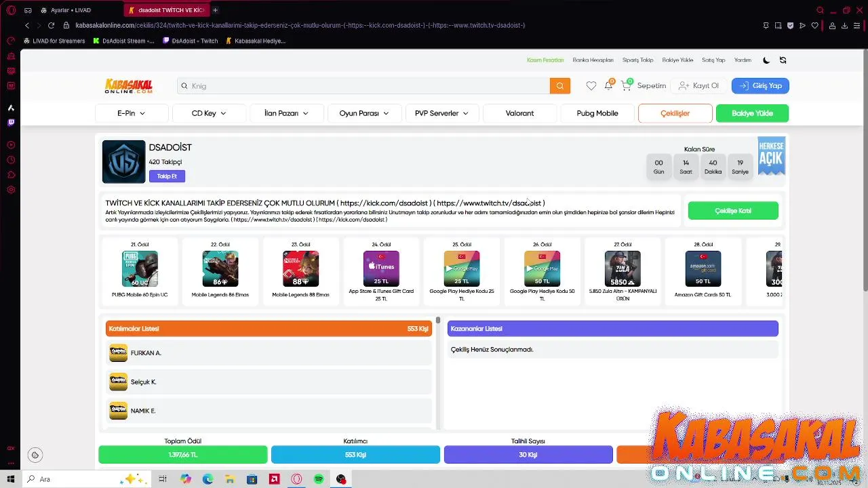The height and width of the screenshot is (488, 868).
Task: Open Kabasakal Hediye bookmark
Action: 255,41
